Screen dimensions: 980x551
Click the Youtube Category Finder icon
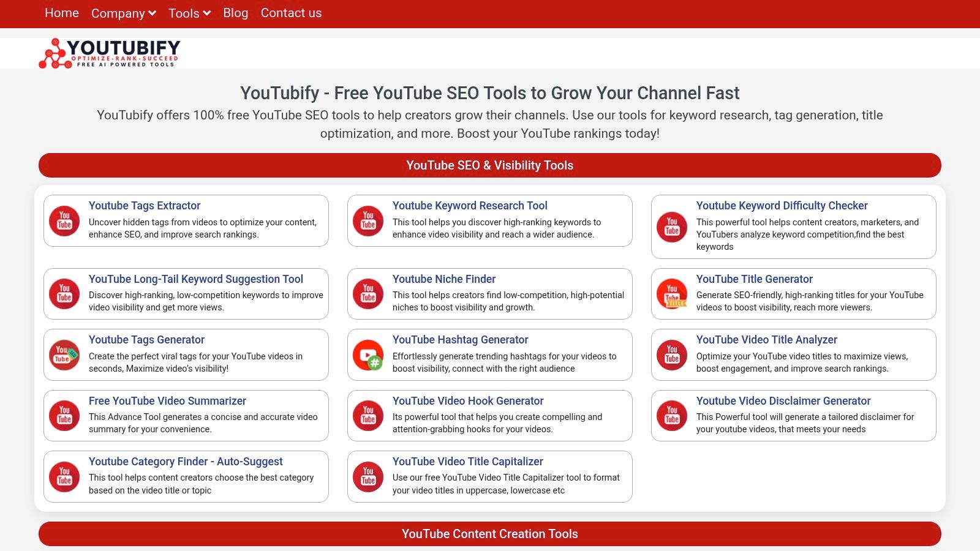tap(64, 476)
